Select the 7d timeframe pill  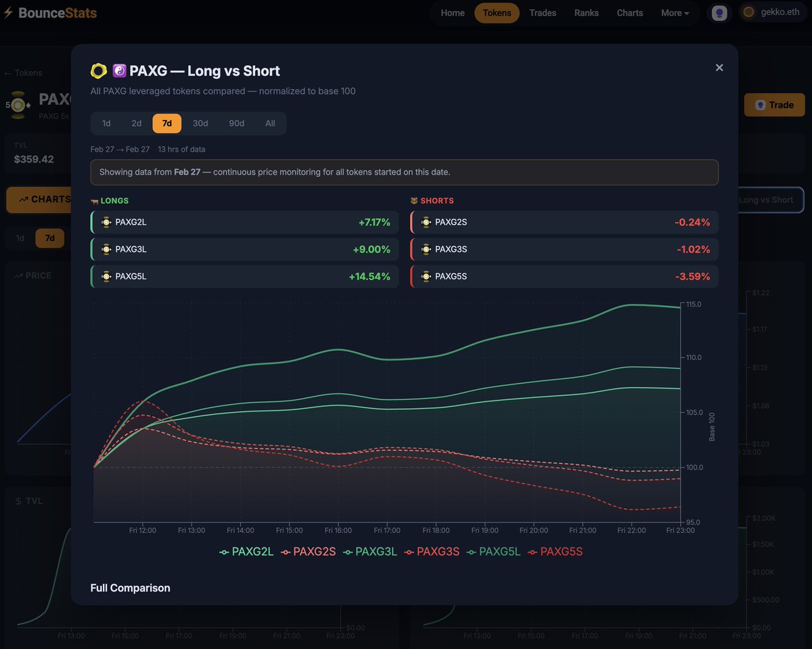[166, 123]
